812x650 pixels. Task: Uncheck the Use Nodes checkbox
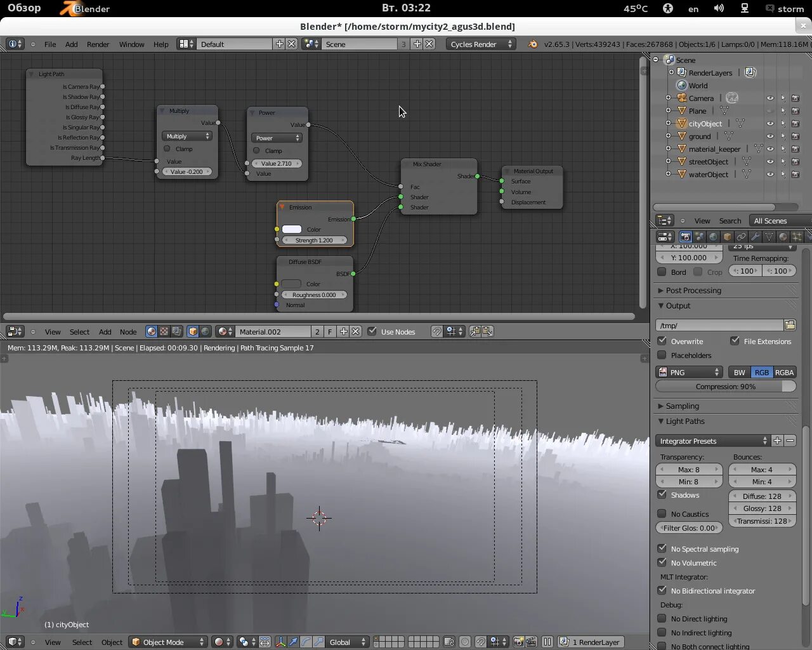(x=372, y=331)
